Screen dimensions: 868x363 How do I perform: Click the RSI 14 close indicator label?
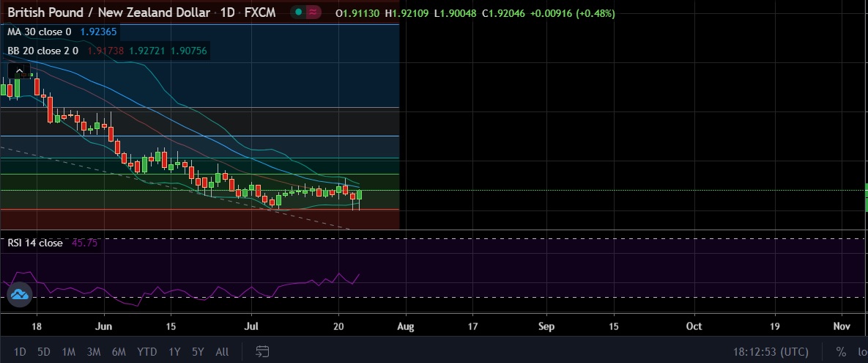[35, 243]
